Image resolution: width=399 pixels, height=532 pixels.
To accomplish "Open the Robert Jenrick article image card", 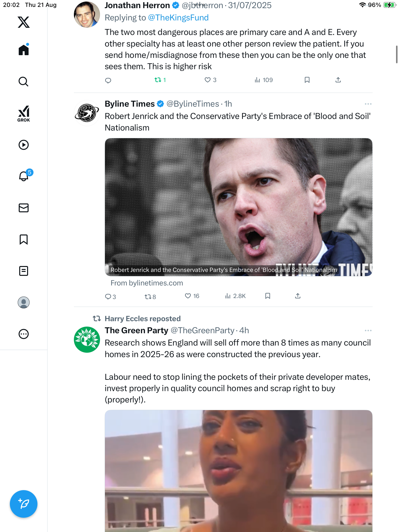I will pos(238,207).
